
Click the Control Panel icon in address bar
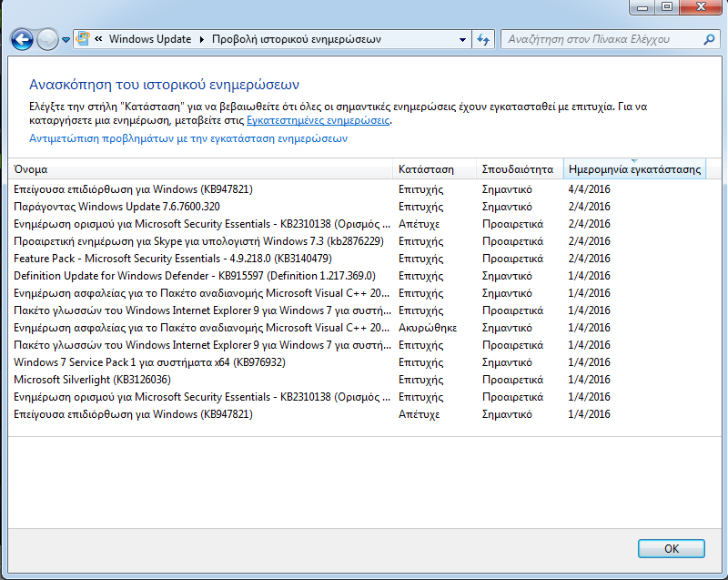[85, 39]
